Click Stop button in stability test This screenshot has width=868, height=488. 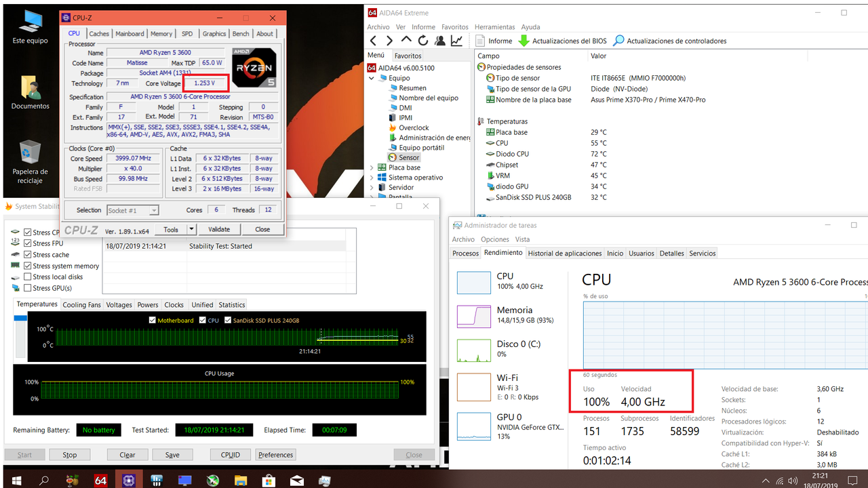point(70,455)
